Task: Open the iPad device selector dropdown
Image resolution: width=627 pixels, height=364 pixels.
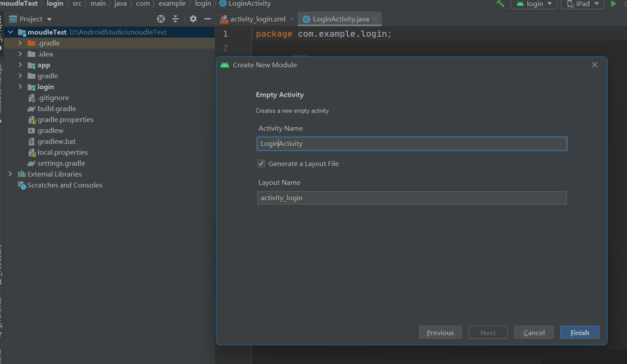Action: point(582,4)
